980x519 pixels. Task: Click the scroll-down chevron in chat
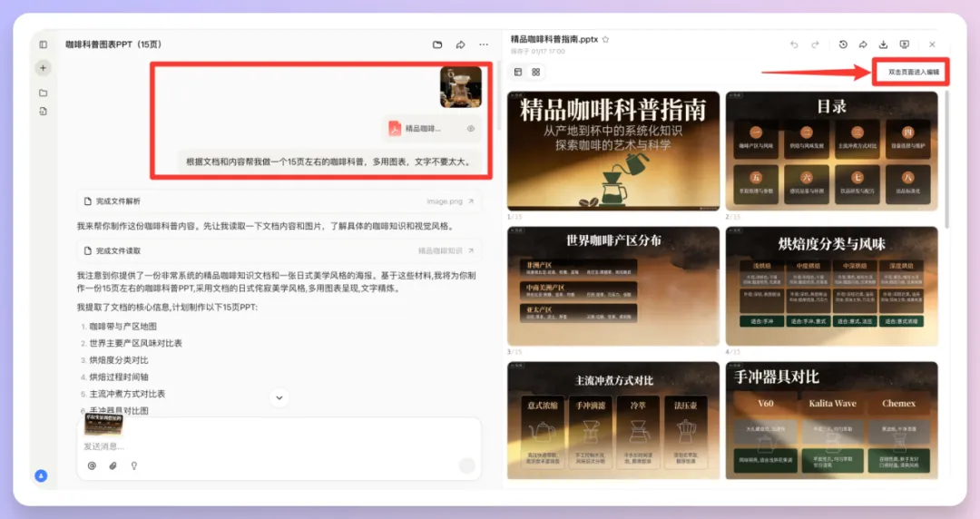pos(279,397)
